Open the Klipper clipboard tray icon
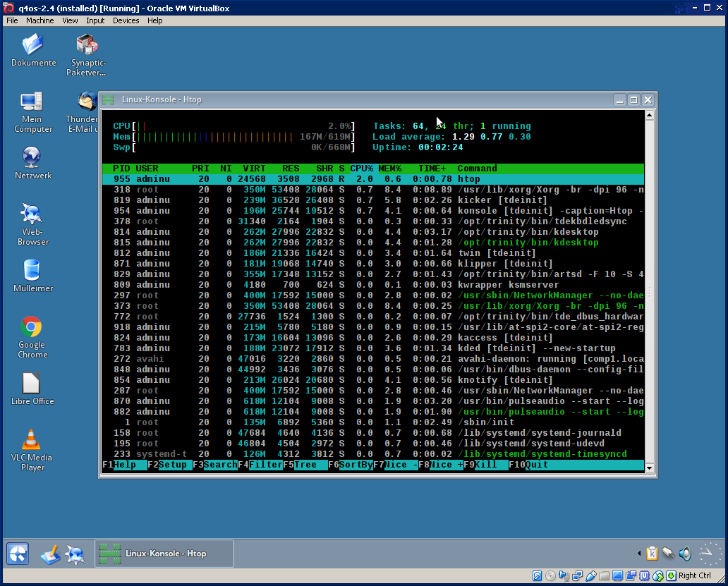The height and width of the screenshot is (586, 728). [653, 554]
